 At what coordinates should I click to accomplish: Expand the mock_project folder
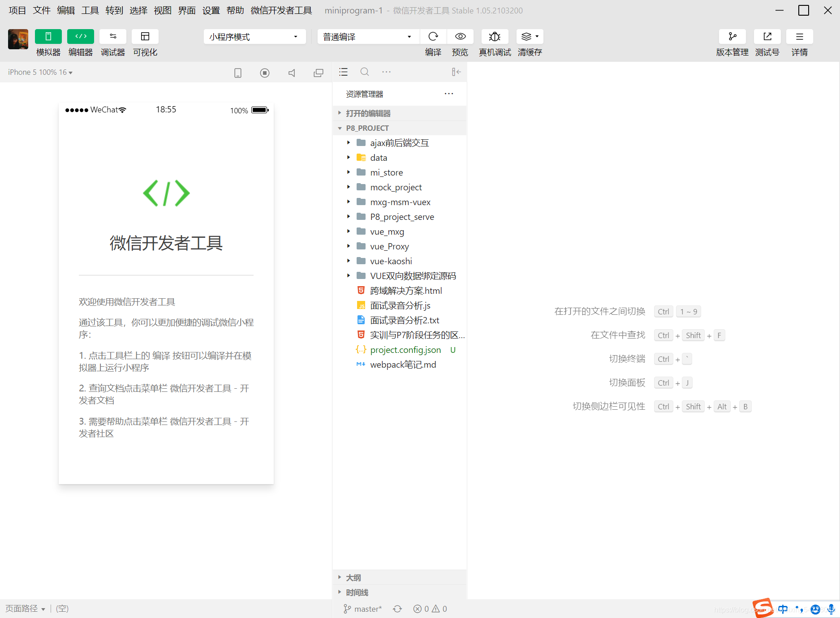(x=400, y=187)
